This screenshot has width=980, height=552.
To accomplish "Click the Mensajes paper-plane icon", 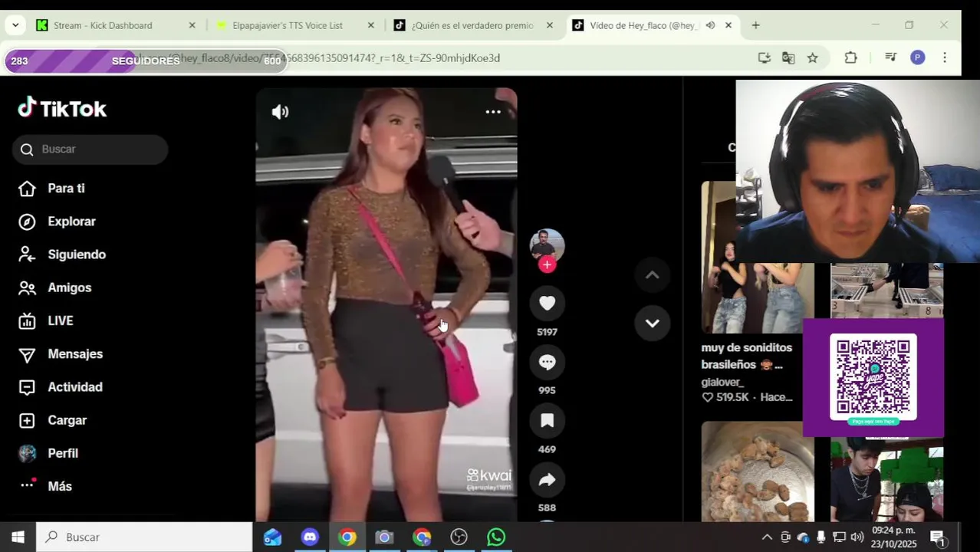I will [27, 354].
